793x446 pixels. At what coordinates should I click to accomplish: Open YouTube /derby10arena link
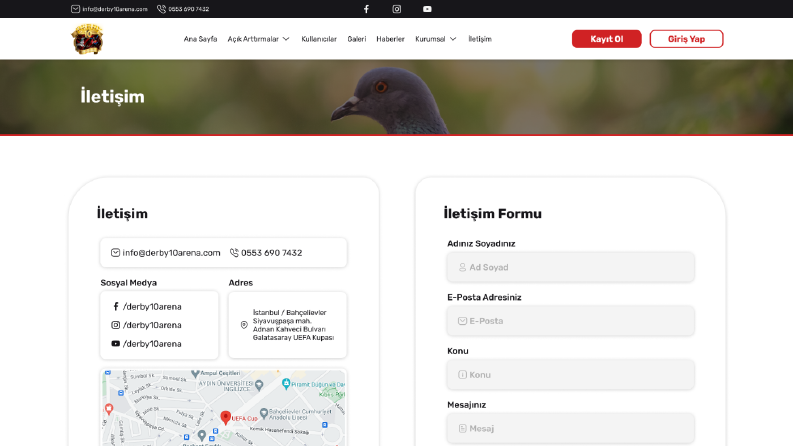(152, 343)
